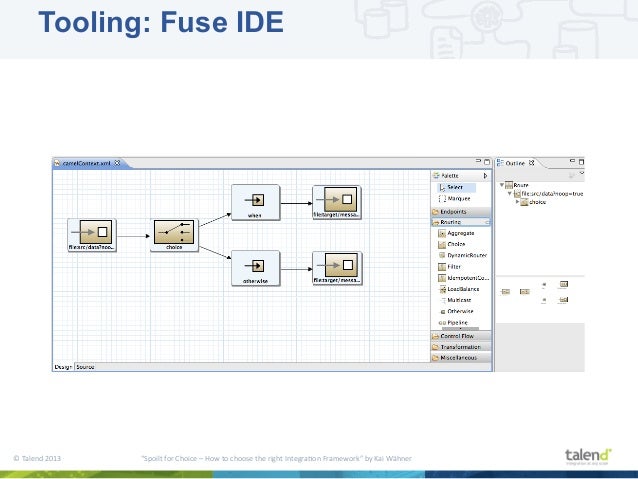Pick LoadBalance from Routing palette
Screen dimensions: 638x479
click(459, 289)
